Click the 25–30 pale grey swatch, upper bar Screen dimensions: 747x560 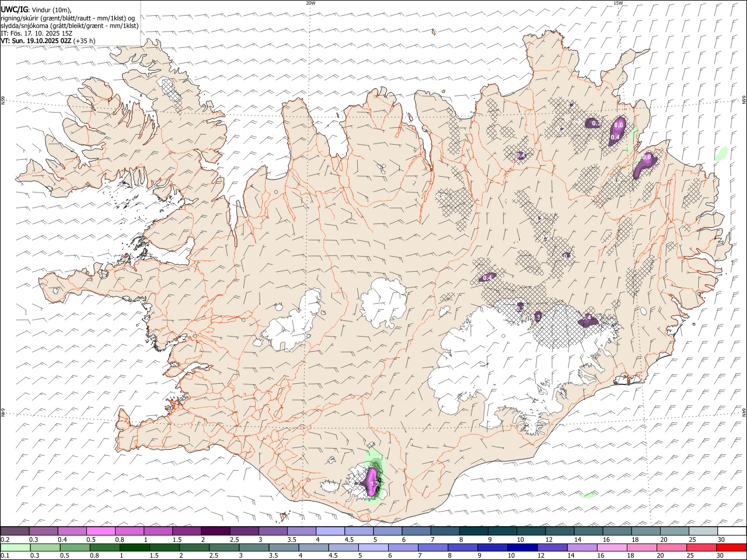[x=703, y=531]
